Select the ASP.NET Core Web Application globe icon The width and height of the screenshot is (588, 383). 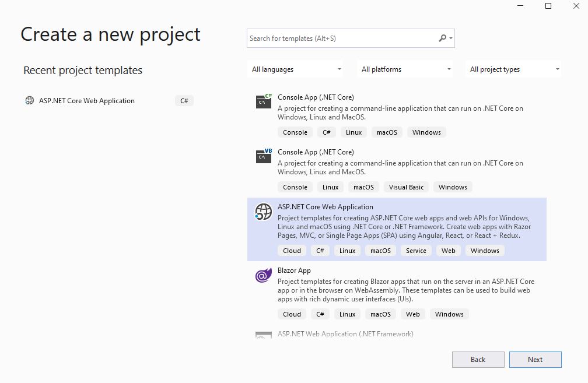coord(262,212)
